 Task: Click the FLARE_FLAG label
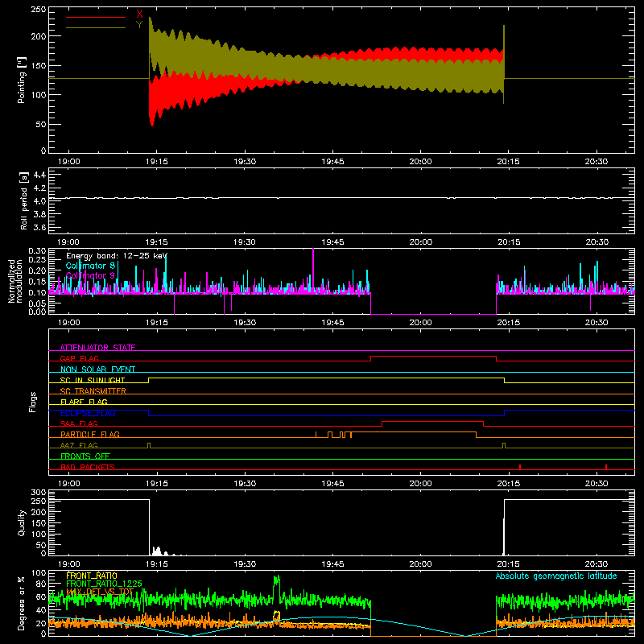click(x=84, y=402)
